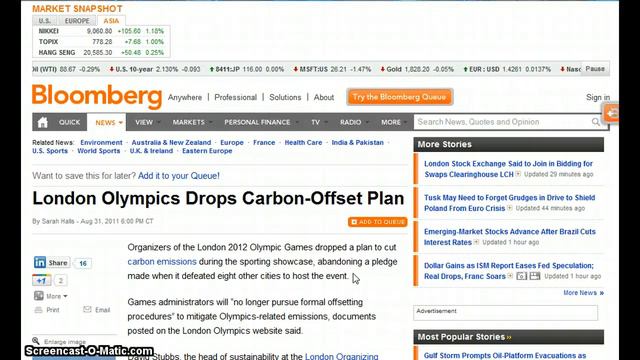
Task: Click the video icon beside Franc Soars story
Action: [535, 276]
